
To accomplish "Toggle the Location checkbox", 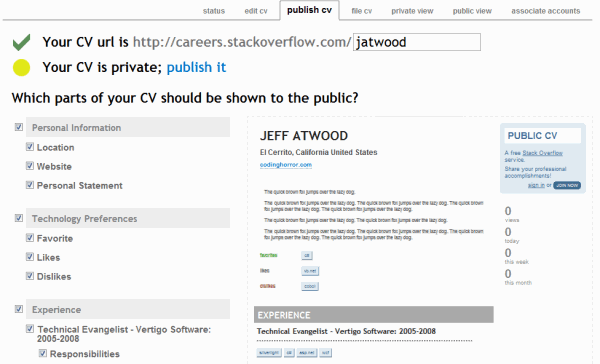I will tap(30, 147).
